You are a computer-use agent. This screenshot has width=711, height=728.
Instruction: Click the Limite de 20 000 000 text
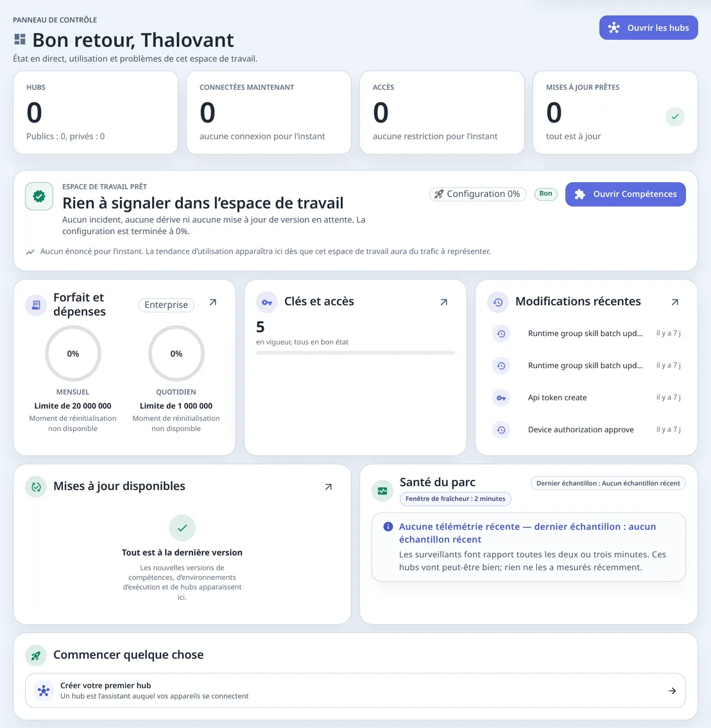73,406
